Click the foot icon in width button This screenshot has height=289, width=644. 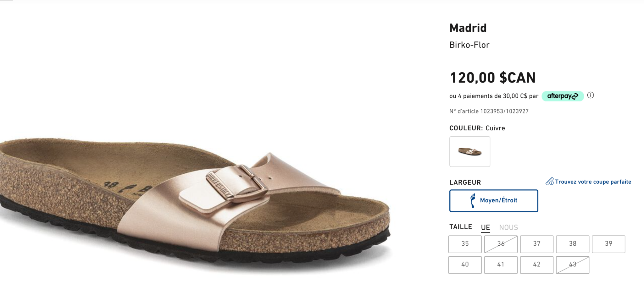(x=472, y=200)
